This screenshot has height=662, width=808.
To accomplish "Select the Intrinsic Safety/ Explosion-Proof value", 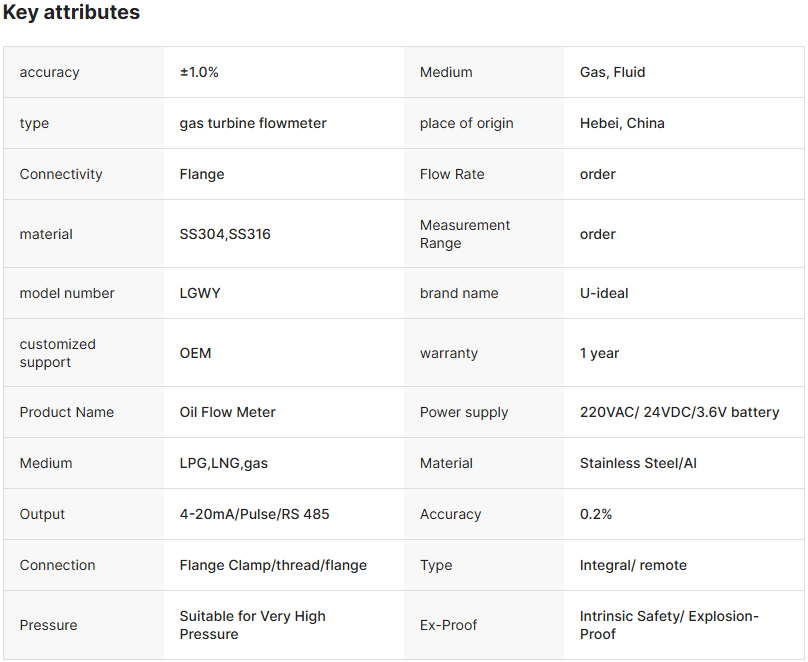I will [669, 625].
